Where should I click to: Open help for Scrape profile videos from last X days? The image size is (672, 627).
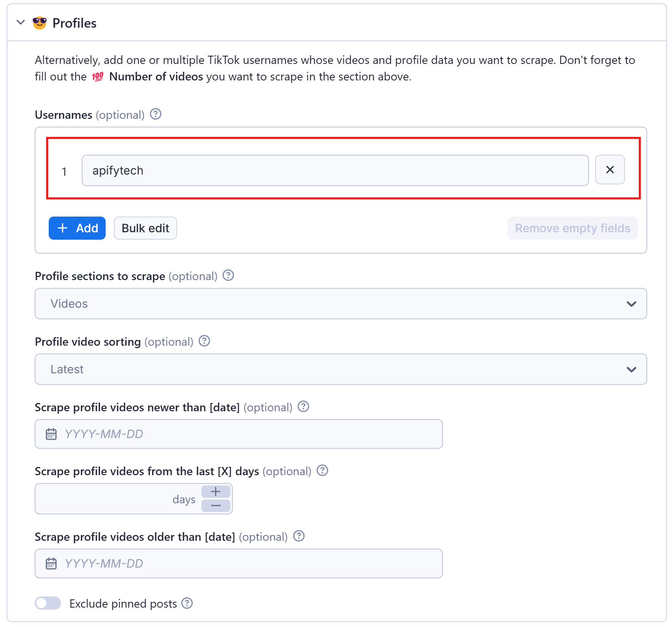(322, 470)
